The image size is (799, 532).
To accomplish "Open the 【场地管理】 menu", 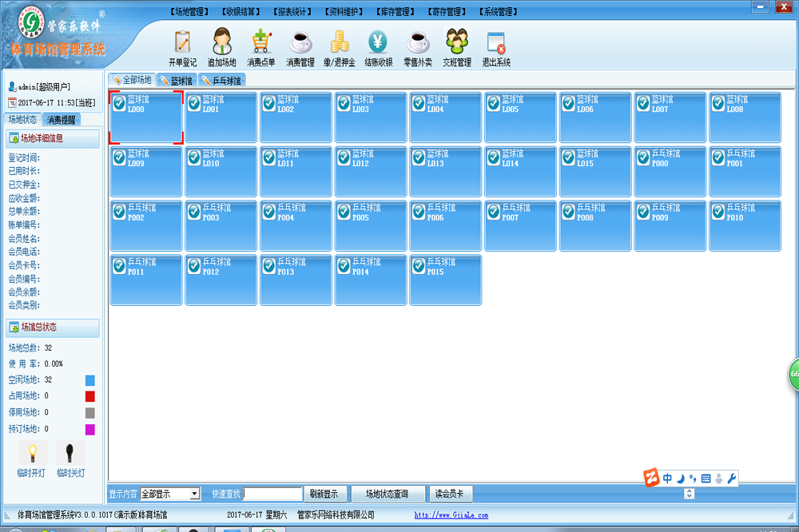I will (x=189, y=12).
